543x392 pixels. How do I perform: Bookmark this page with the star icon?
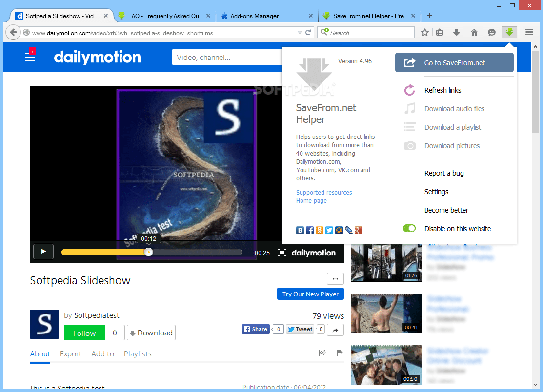coord(425,33)
